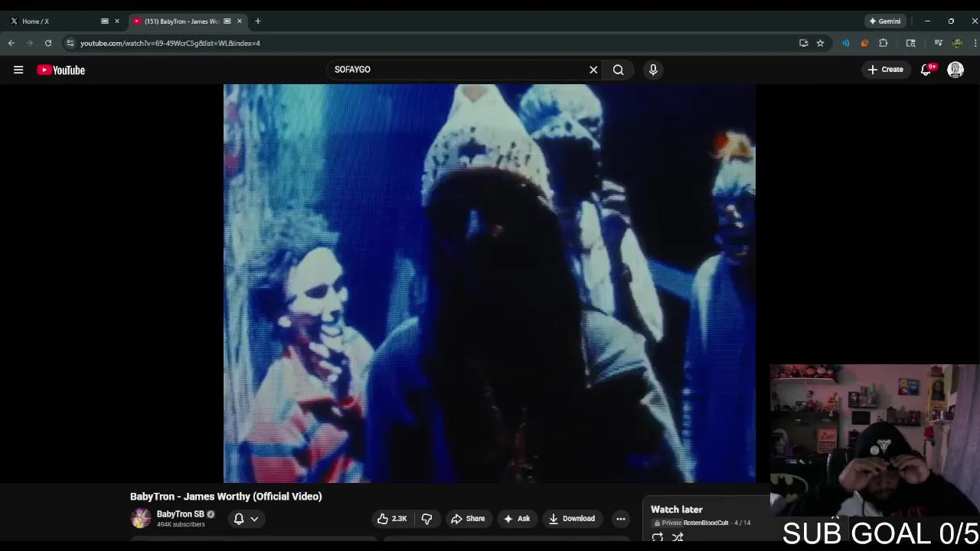Go back in browser history
Image resolution: width=980 pixels, height=551 pixels.
point(11,43)
